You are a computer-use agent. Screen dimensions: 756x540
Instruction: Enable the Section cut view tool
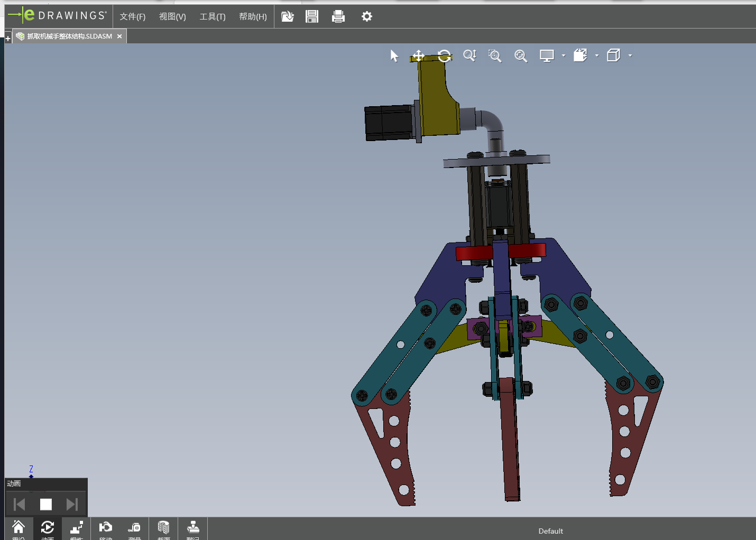(x=163, y=528)
